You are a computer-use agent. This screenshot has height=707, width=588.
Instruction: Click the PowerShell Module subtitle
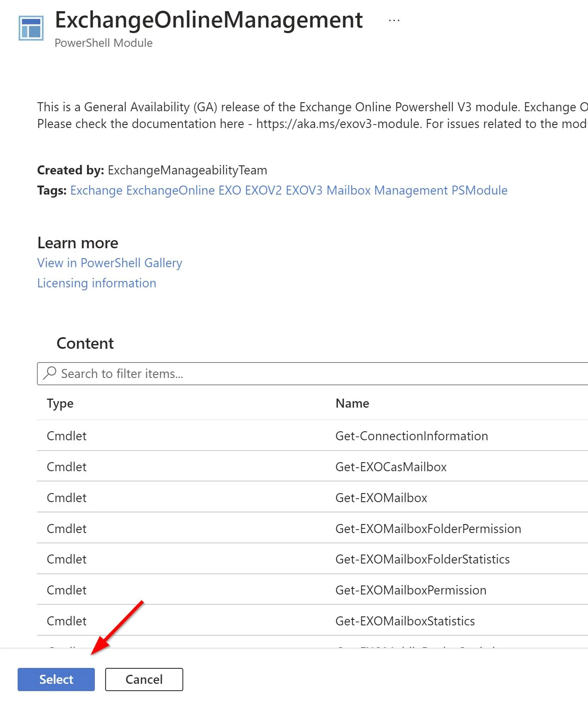tap(103, 43)
